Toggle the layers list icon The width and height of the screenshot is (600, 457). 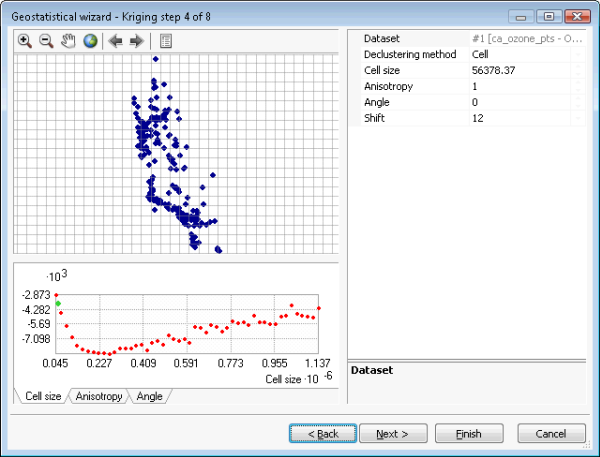pyautogui.click(x=166, y=41)
